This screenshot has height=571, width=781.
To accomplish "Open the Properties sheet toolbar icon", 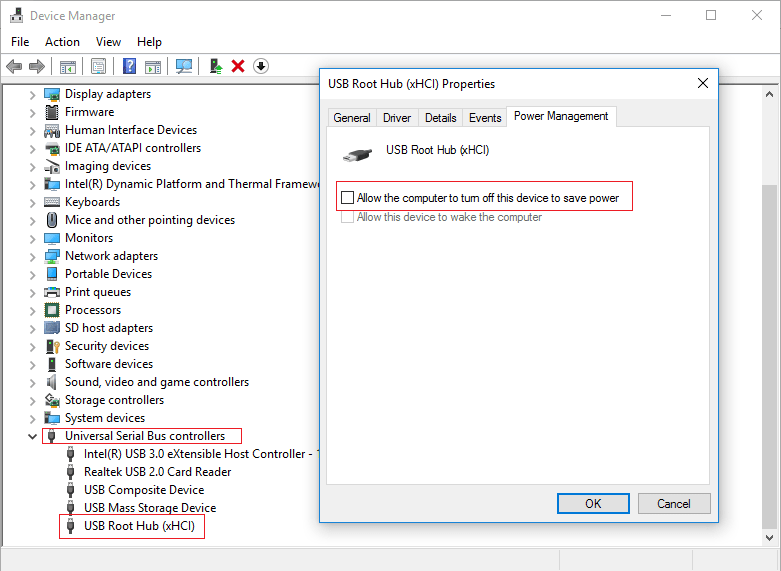I will click(99, 66).
